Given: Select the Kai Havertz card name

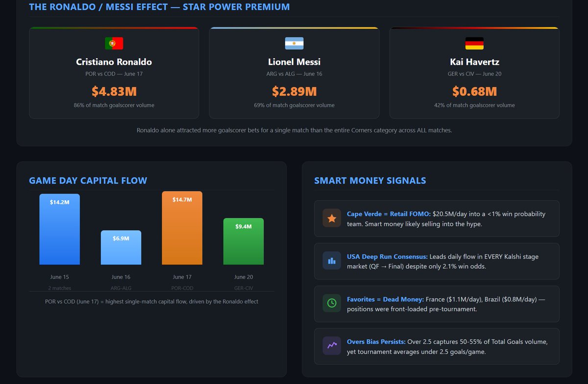Looking at the screenshot, I should 474,62.
